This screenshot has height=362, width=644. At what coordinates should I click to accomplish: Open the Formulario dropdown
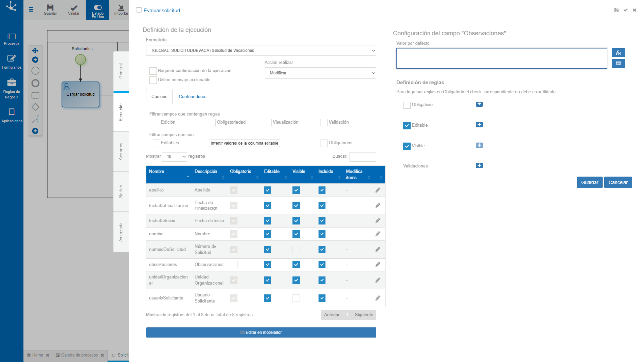click(261, 50)
